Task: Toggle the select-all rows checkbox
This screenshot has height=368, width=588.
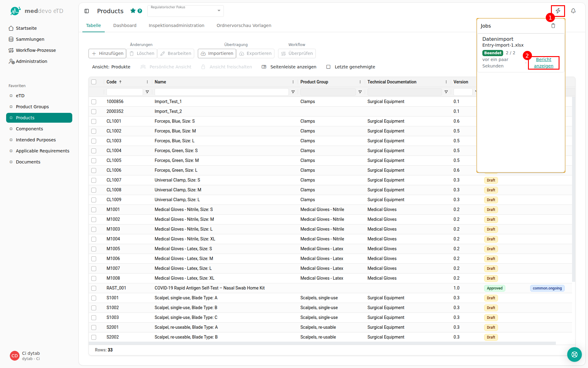Action: [94, 82]
